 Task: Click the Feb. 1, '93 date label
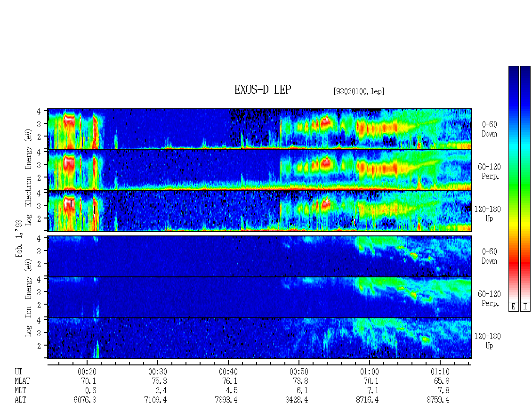[19, 238]
